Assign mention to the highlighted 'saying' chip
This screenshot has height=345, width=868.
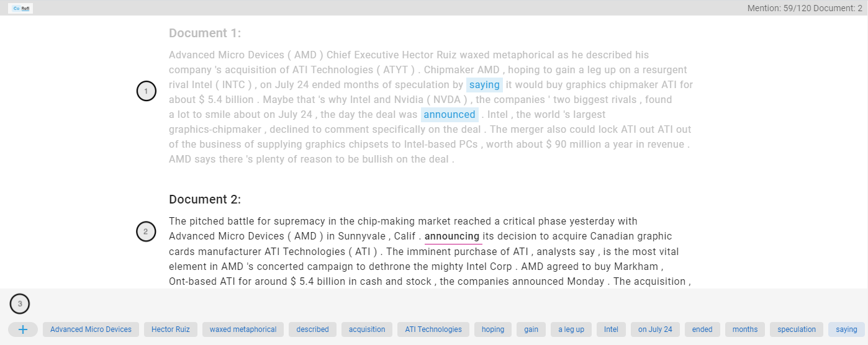[846, 329]
